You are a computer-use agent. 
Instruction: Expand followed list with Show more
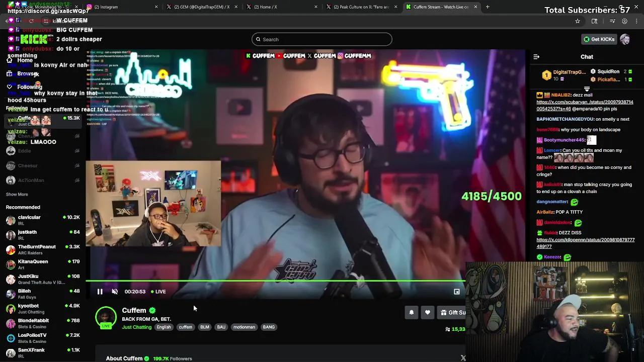tap(17, 195)
